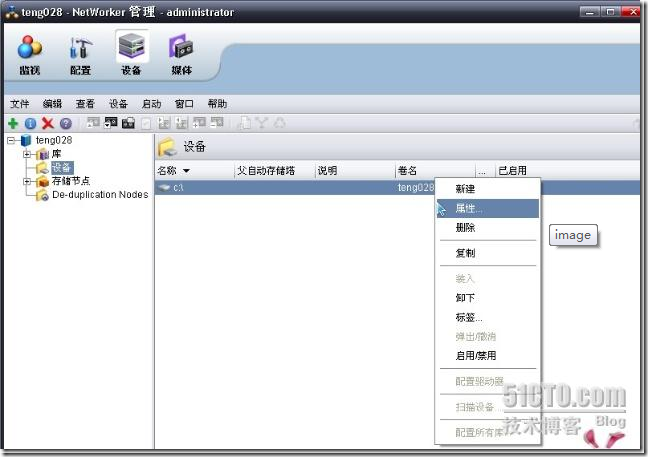
Task: Open the 设备 menu in menu bar
Action: pyautogui.click(x=118, y=104)
